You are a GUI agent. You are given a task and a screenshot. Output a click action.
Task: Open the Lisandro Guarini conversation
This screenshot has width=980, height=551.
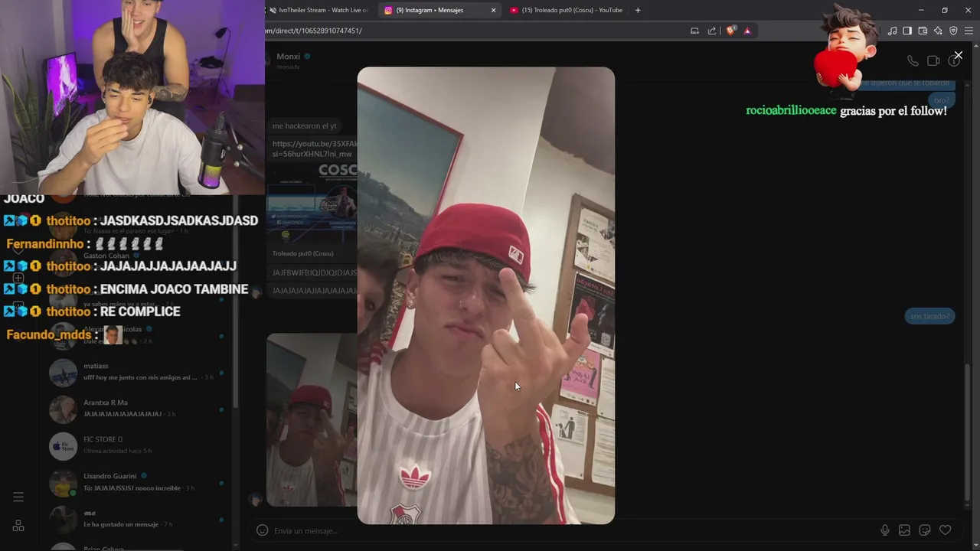[136, 482]
